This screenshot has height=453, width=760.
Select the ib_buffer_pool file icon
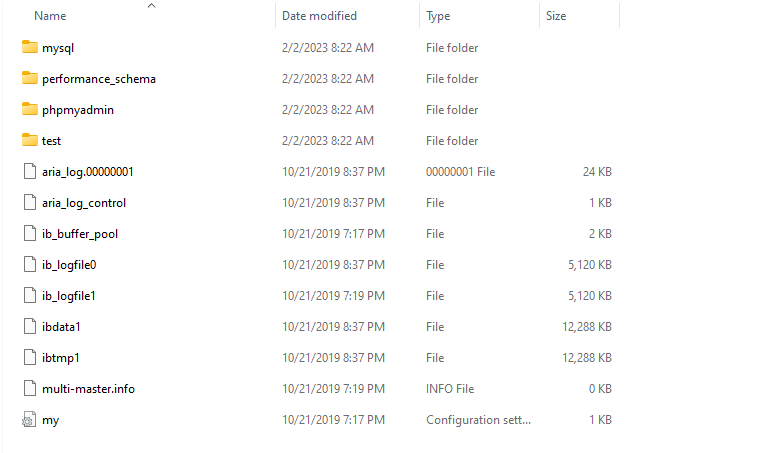[x=29, y=233]
